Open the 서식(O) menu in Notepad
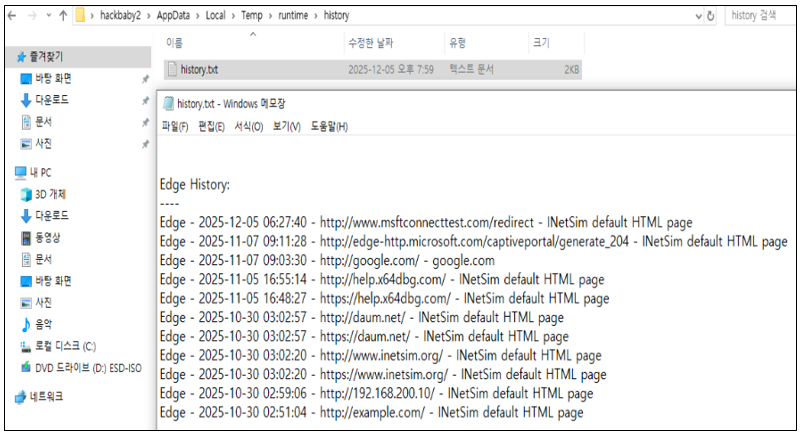 pos(249,126)
